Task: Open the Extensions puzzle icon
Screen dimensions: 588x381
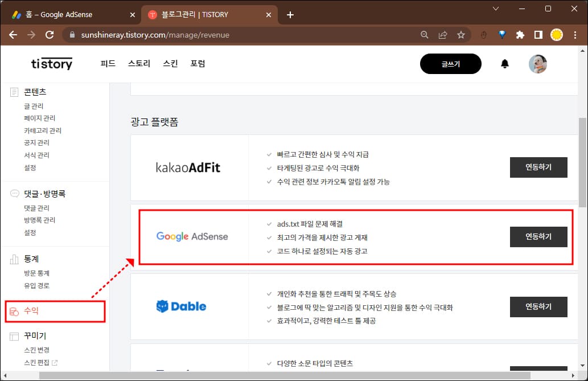Action: point(520,35)
